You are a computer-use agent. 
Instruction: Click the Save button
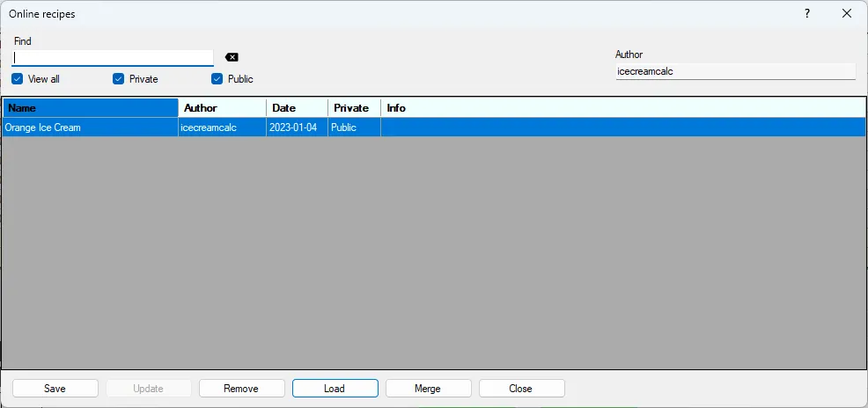pos(55,389)
